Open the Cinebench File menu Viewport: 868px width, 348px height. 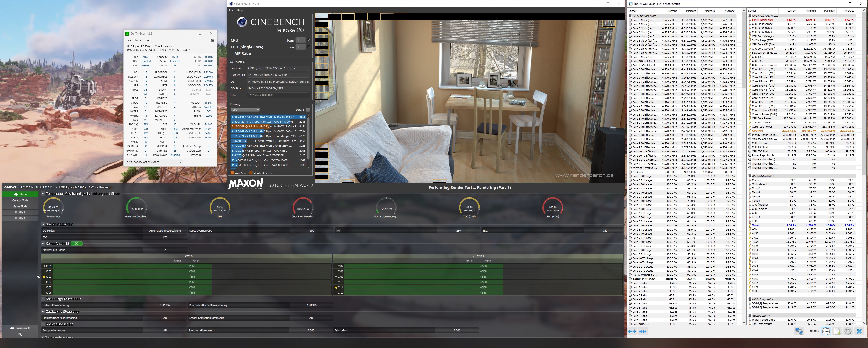pyautogui.click(x=231, y=10)
